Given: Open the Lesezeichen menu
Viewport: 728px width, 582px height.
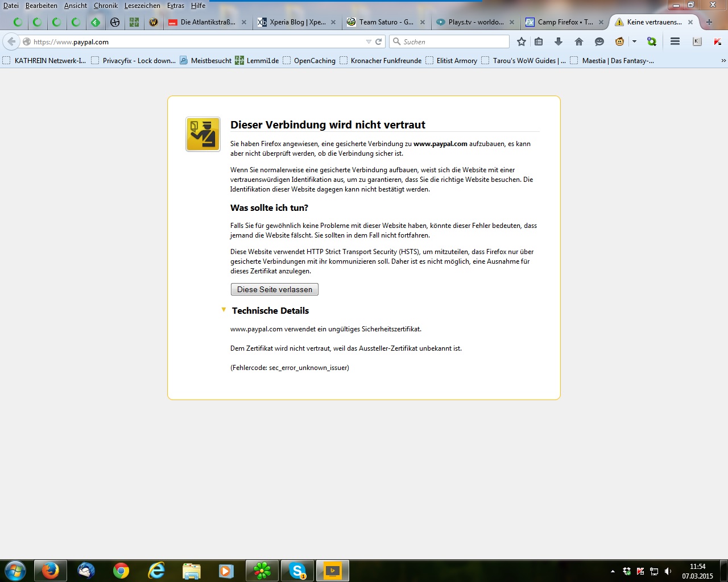Looking at the screenshot, I should tap(142, 6).
